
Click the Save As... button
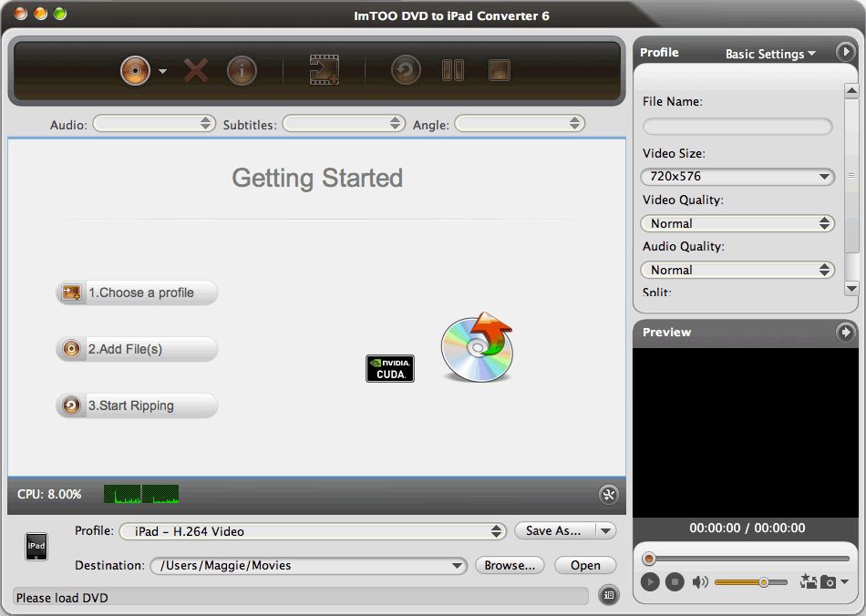click(x=554, y=530)
